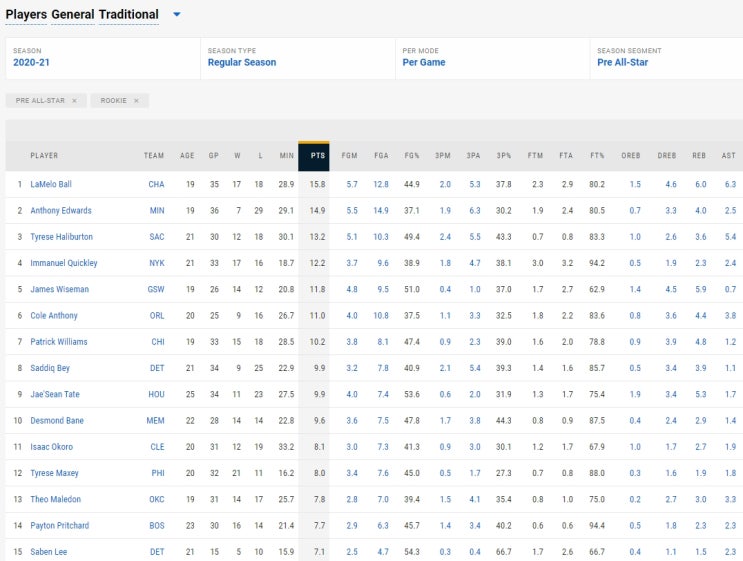Sort table by FTA column
Screen dimensions: 743x561
pos(566,156)
